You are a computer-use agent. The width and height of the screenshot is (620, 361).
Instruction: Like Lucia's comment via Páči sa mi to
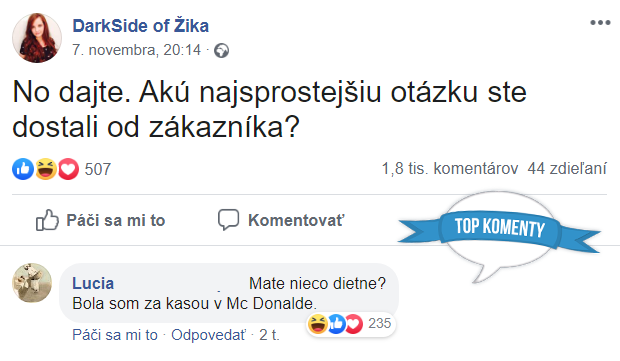[115, 335]
